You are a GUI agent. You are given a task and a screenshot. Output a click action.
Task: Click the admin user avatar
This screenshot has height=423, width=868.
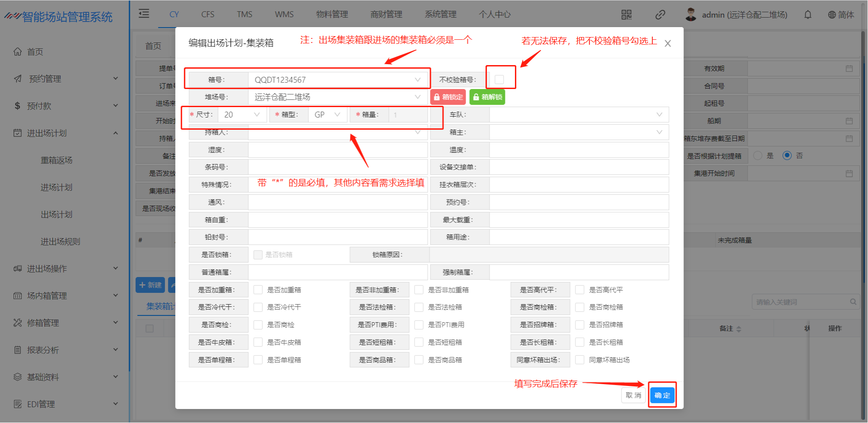click(690, 15)
